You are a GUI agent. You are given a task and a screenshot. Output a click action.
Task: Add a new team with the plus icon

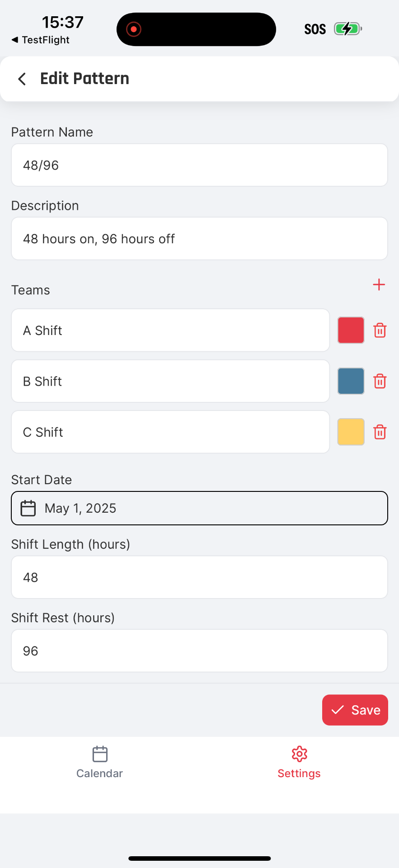point(379,285)
